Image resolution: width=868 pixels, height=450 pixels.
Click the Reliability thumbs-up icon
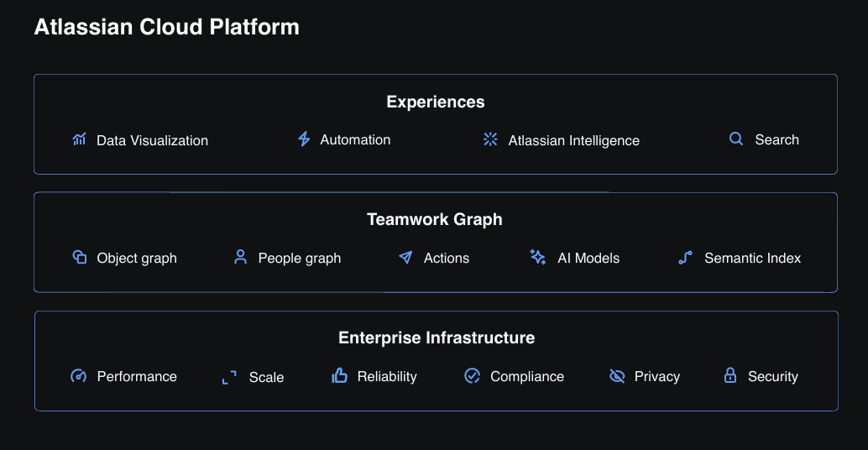[339, 376]
